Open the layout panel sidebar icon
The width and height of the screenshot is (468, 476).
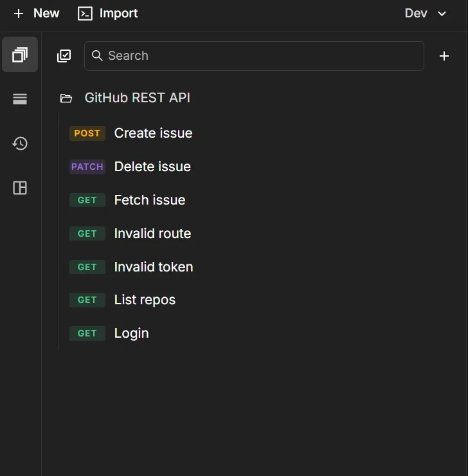[20, 188]
